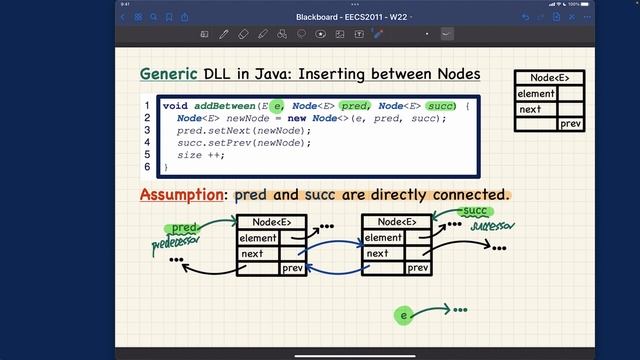
Task: Select the zoom window tool
Action: [204, 34]
